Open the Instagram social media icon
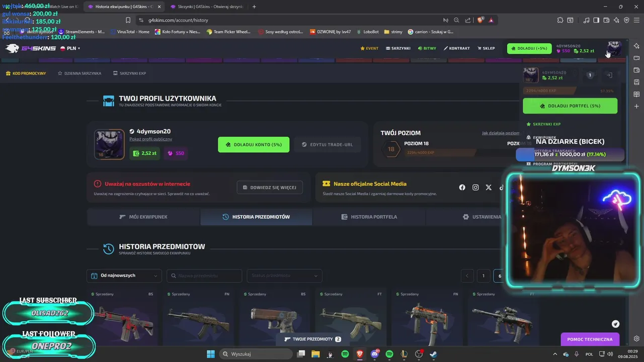Image resolution: width=644 pixels, height=362 pixels. click(475, 188)
